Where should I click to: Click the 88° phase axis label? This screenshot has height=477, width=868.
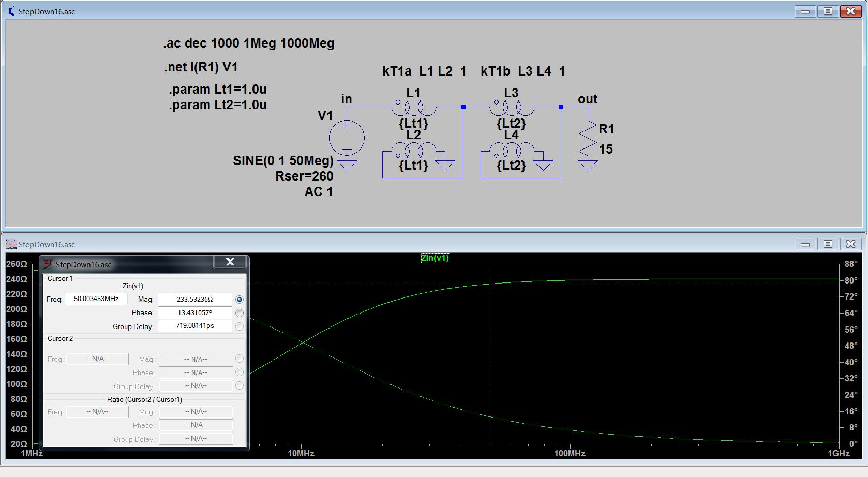pyautogui.click(x=851, y=264)
